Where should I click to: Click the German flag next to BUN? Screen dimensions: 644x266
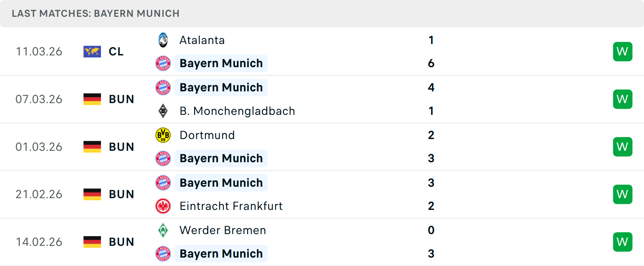click(x=92, y=99)
